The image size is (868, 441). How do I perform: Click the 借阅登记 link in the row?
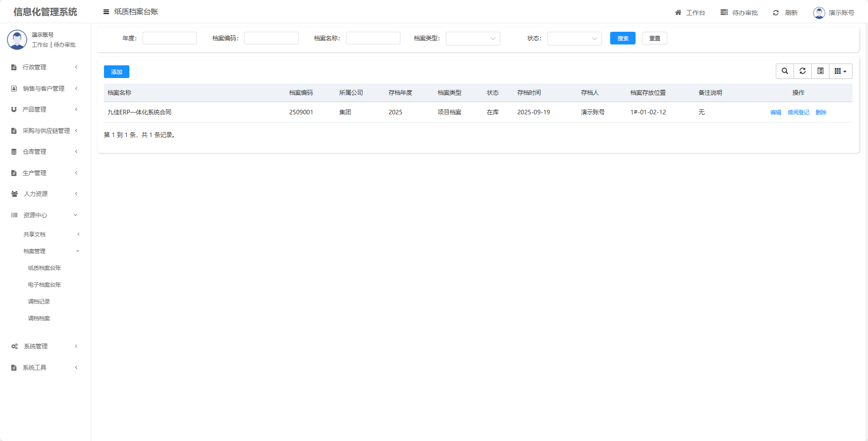pyautogui.click(x=798, y=113)
